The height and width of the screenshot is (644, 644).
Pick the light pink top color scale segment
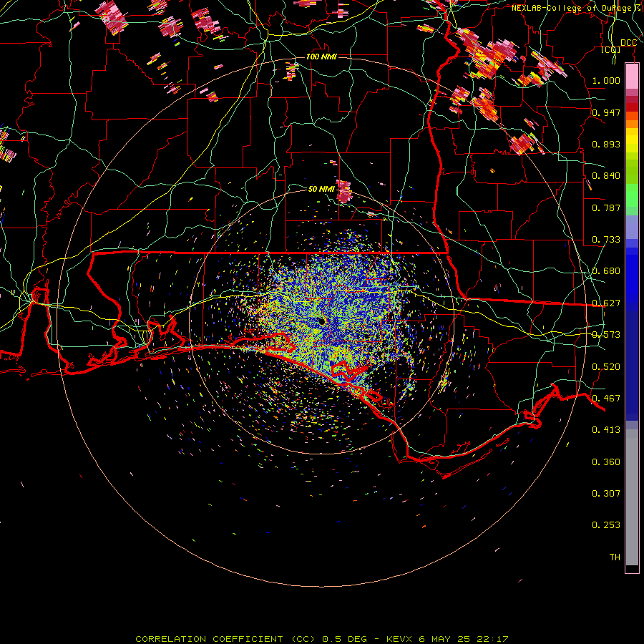(x=632, y=77)
